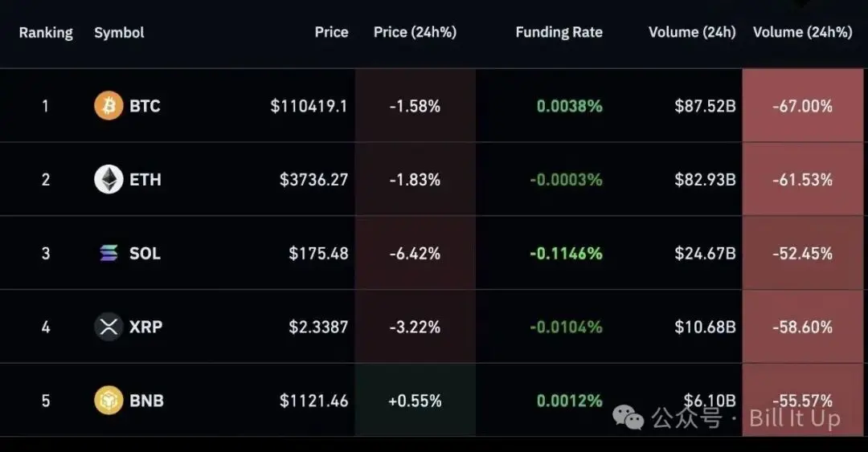Click the Solana SOL coin icon
The width and height of the screenshot is (868, 452).
108,253
